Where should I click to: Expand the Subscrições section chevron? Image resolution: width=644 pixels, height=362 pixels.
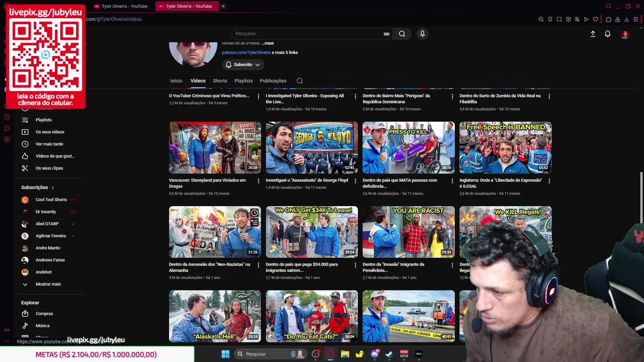tap(53, 188)
